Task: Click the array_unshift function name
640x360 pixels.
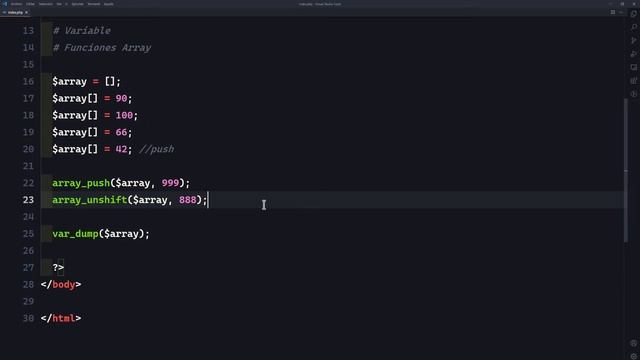Action: point(89,200)
